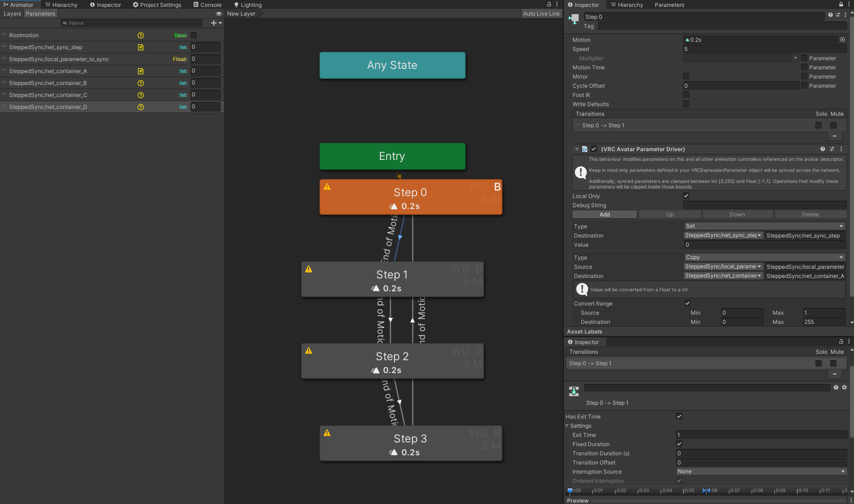The width and height of the screenshot is (854, 504).
Task: Open the Lighting tab
Action: coord(248,5)
